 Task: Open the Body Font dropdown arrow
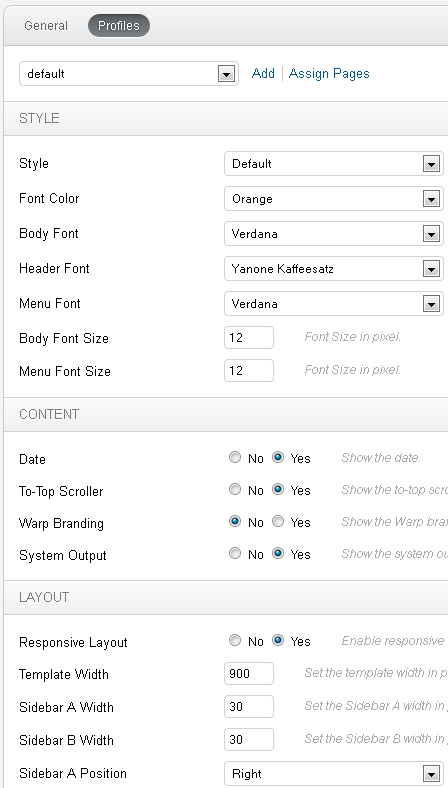point(431,234)
